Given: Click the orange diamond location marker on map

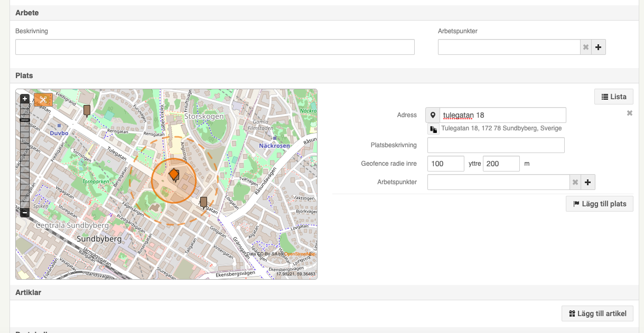Looking at the screenshot, I should [x=173, y=174].
